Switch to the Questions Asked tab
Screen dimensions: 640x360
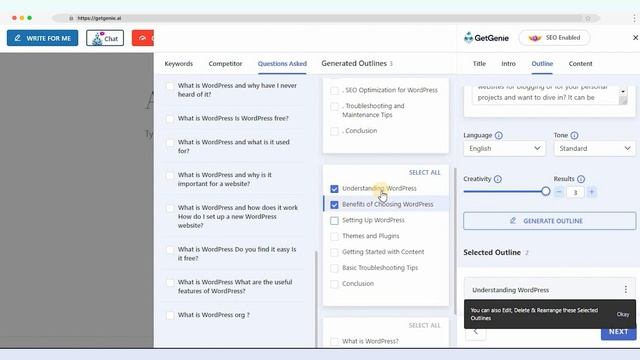coord(282,64)
